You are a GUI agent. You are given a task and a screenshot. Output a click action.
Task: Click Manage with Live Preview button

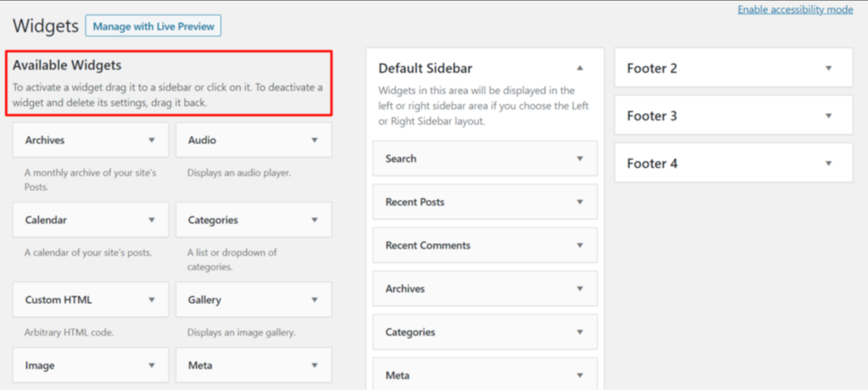point(153,26)
